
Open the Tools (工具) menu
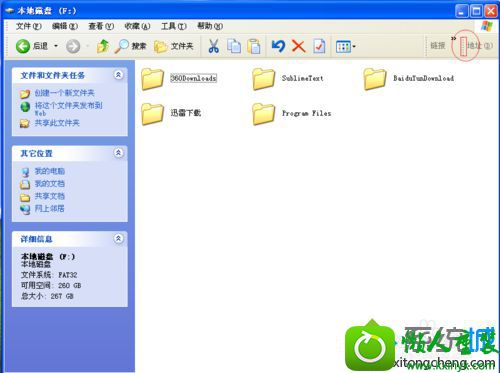174,26
